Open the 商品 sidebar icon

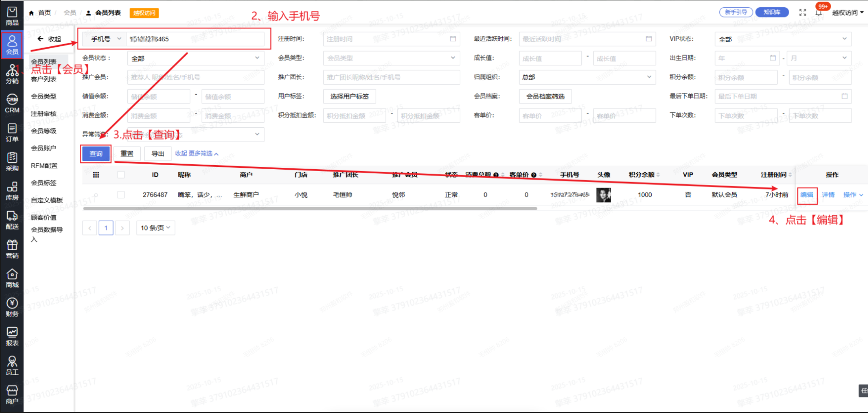pos(12,16)
